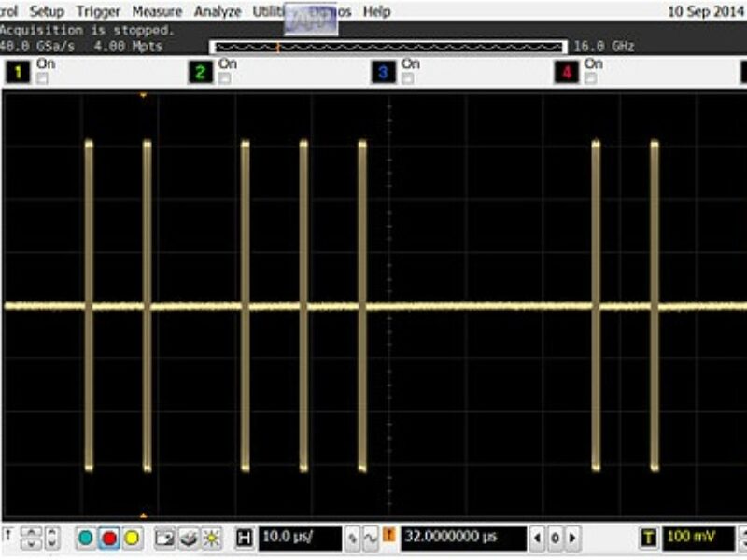Zero the horizontal position with 0 button

[554, 539]
